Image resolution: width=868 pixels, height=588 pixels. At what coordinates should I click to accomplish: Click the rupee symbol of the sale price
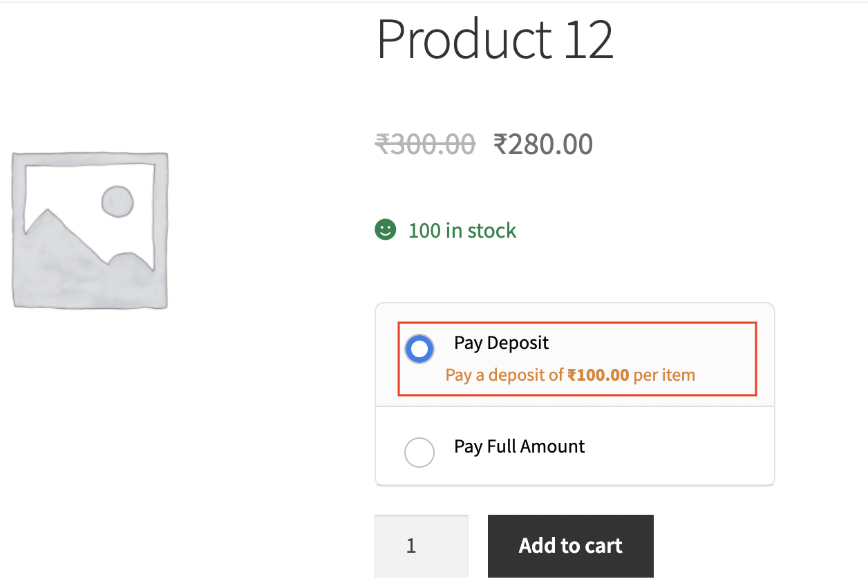pos(501,144)
